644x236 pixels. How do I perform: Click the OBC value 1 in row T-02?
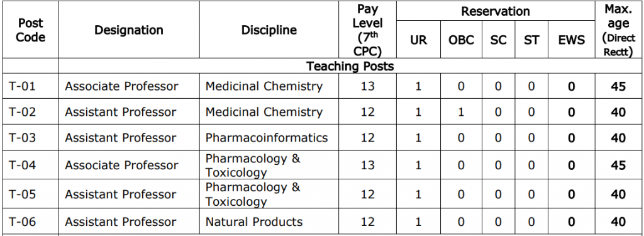[461, 112]
